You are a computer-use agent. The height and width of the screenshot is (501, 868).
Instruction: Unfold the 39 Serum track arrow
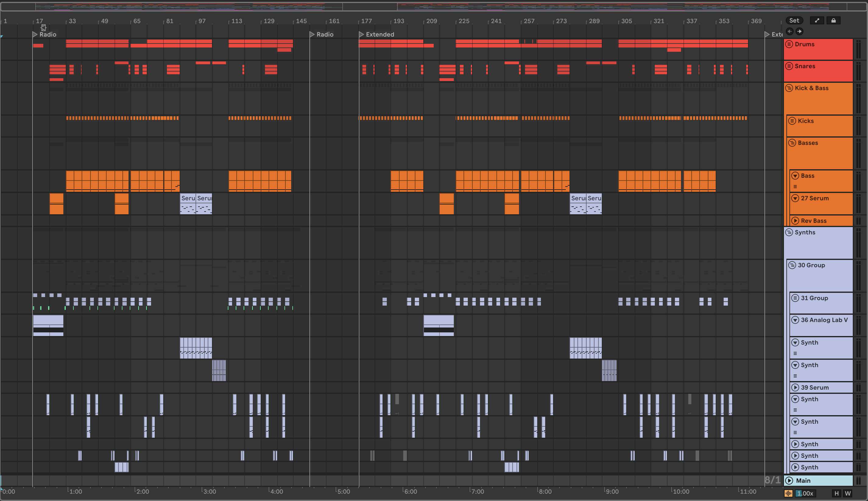click(x=795, y=387)
